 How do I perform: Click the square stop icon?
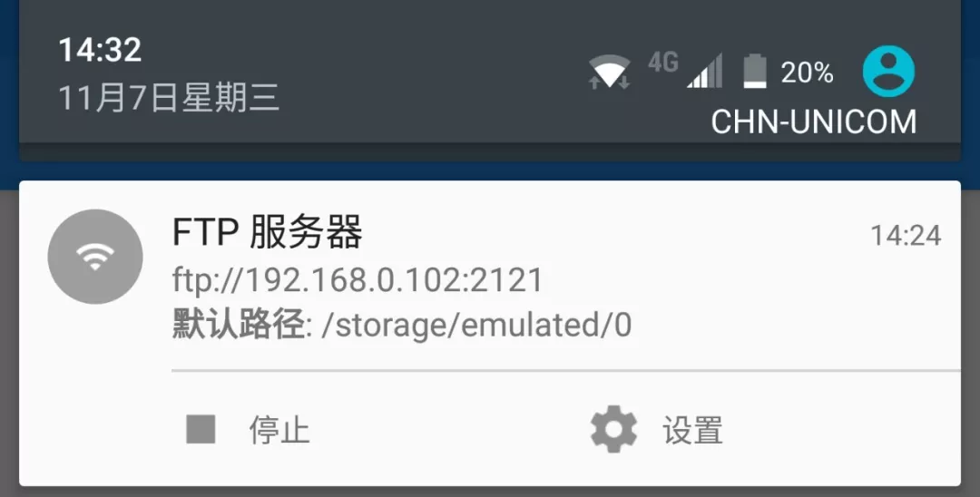201,430
